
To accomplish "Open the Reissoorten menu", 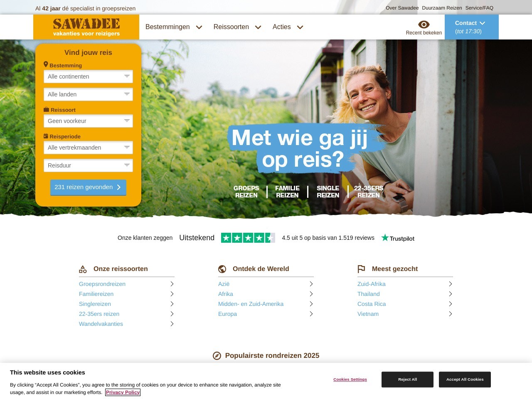I will point(237,27).
